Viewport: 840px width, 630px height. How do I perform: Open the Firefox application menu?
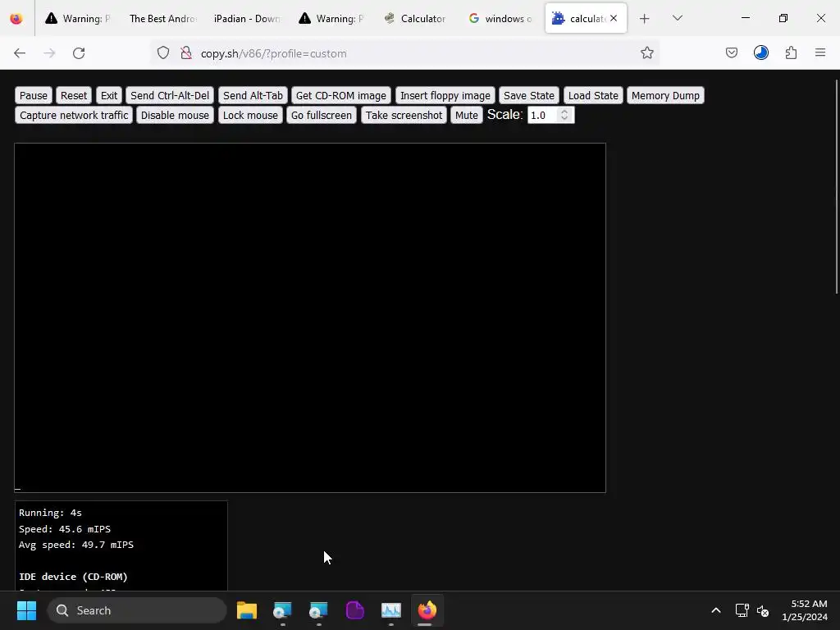[820, 53]
